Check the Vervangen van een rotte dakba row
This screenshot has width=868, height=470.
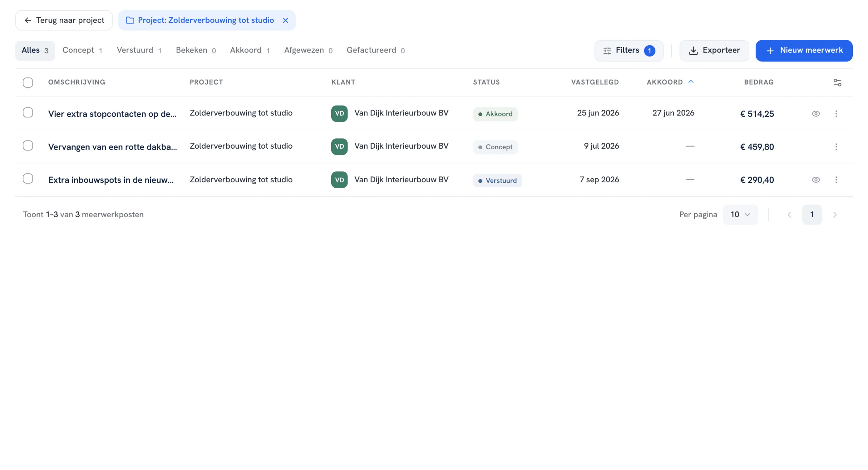coord(28,146)
